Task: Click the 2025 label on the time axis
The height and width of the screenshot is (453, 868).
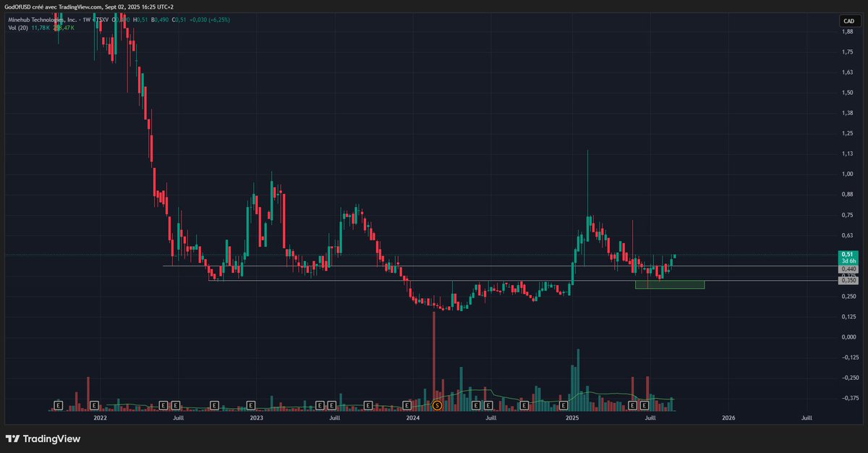Action: click(x=571, y=418)
